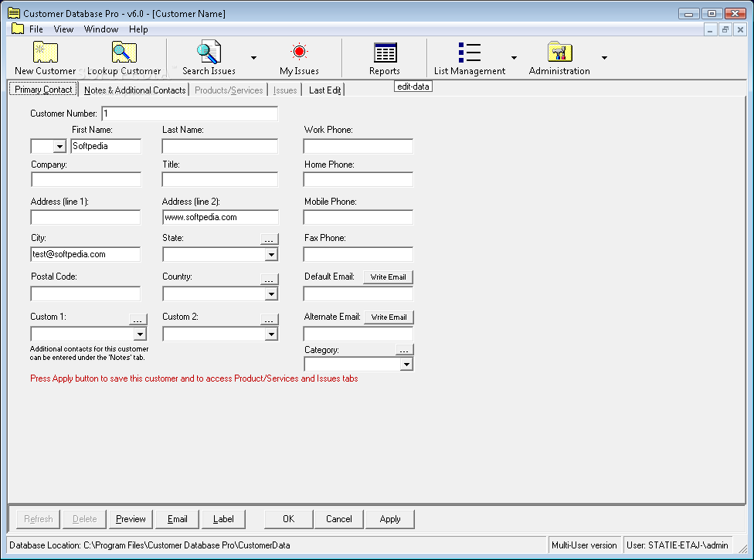Open the Country dropdown list

[x=271, y=294]
